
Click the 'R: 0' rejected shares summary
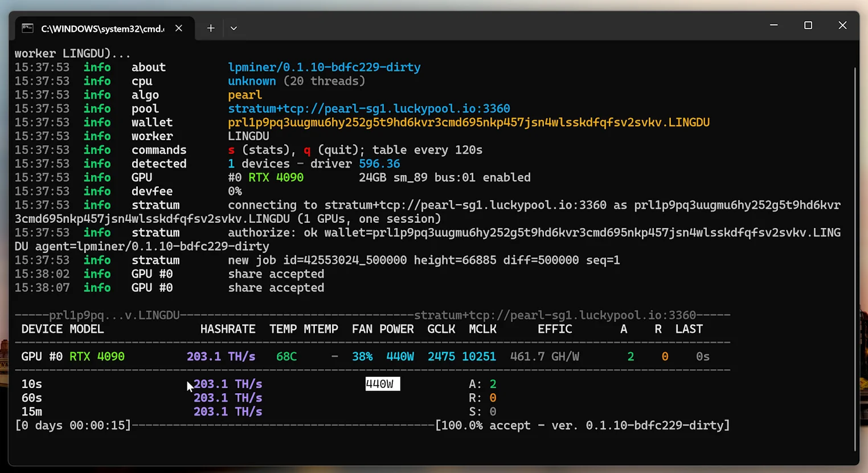[482, 398]
